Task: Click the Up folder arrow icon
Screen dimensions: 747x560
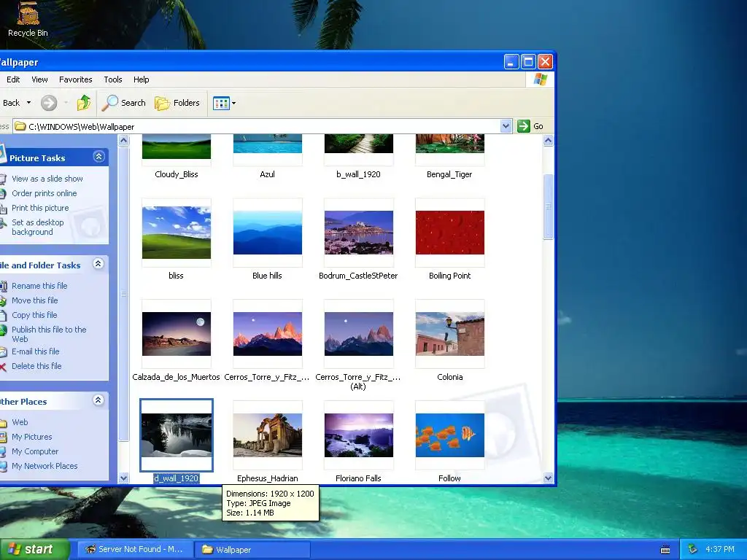Action: point(84,102)
